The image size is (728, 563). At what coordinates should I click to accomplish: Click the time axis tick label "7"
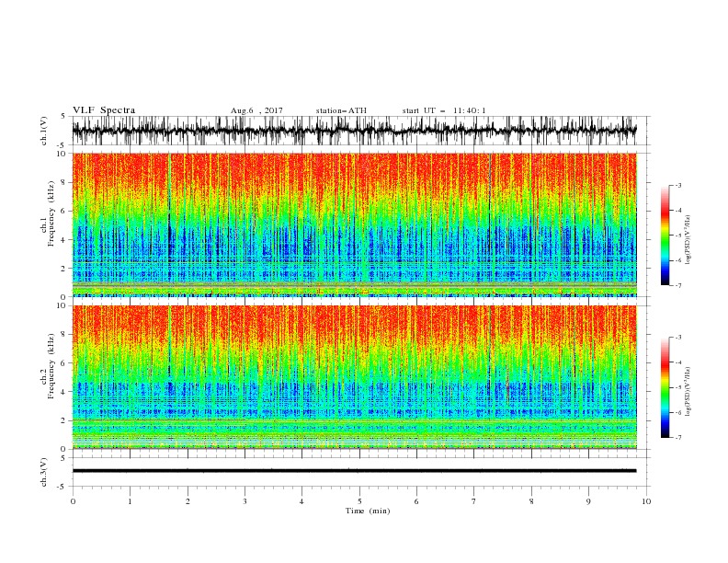474,501
